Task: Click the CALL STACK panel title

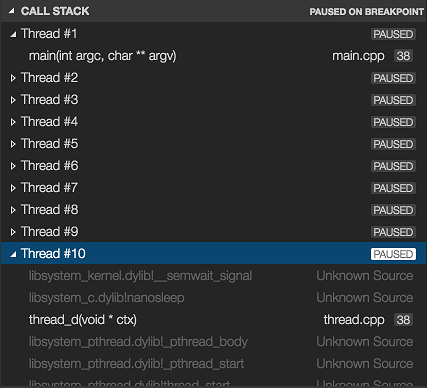Action: [x=55, y=11]
